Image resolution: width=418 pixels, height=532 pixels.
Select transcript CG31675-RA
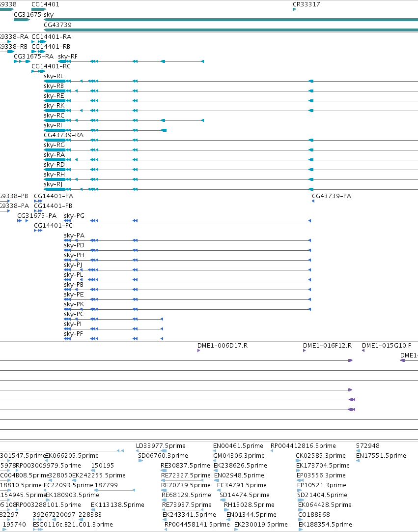click(22, 61)
